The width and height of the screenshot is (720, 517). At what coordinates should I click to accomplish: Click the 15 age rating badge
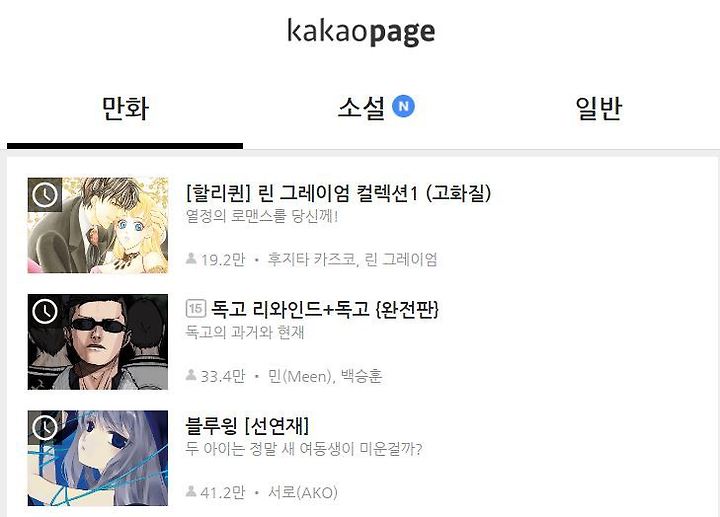[196, 309]
